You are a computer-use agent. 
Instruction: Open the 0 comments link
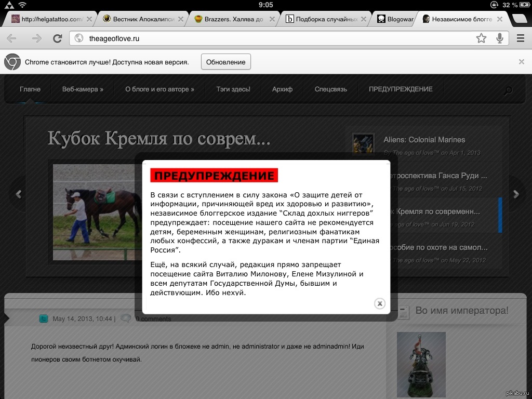coord(153,318)
